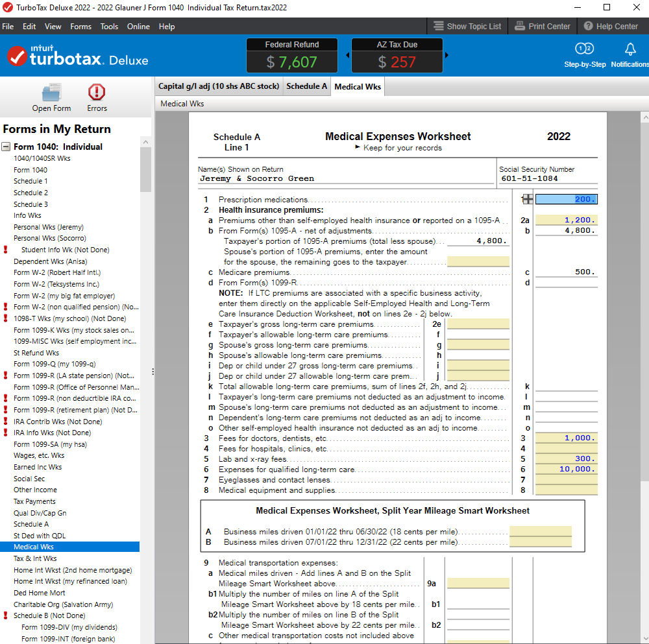
Task: Open the Online menu
Action: 138,27
